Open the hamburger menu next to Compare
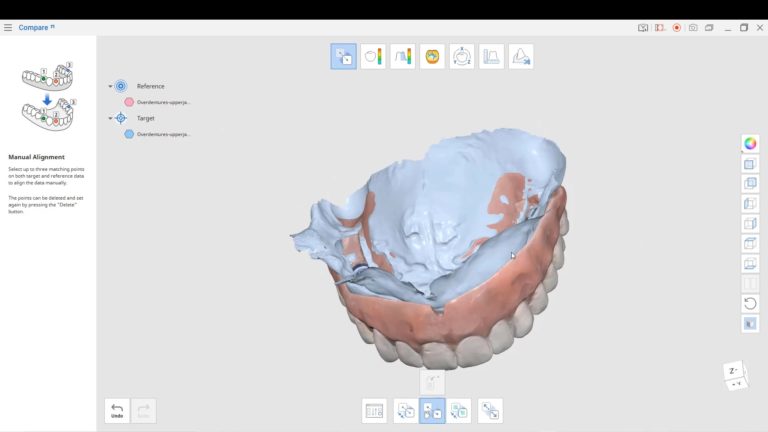 [8, 27]
